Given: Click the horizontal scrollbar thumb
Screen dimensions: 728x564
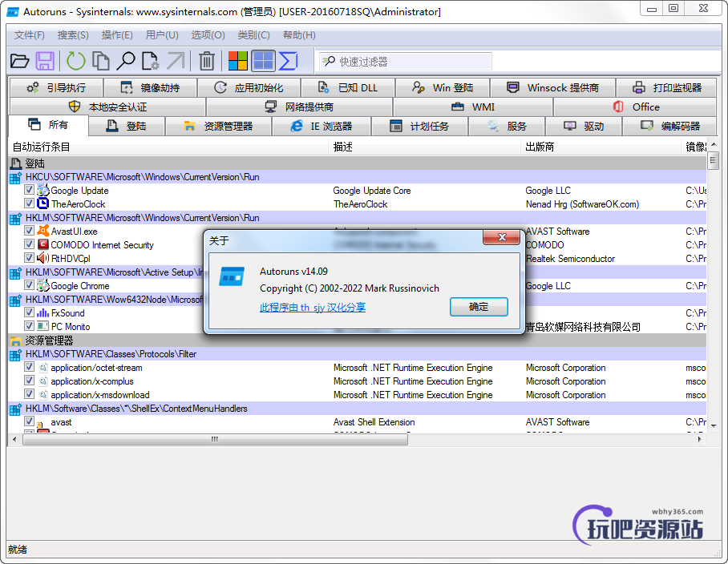Looking at the screenshot, I should [x=215, y=439].
